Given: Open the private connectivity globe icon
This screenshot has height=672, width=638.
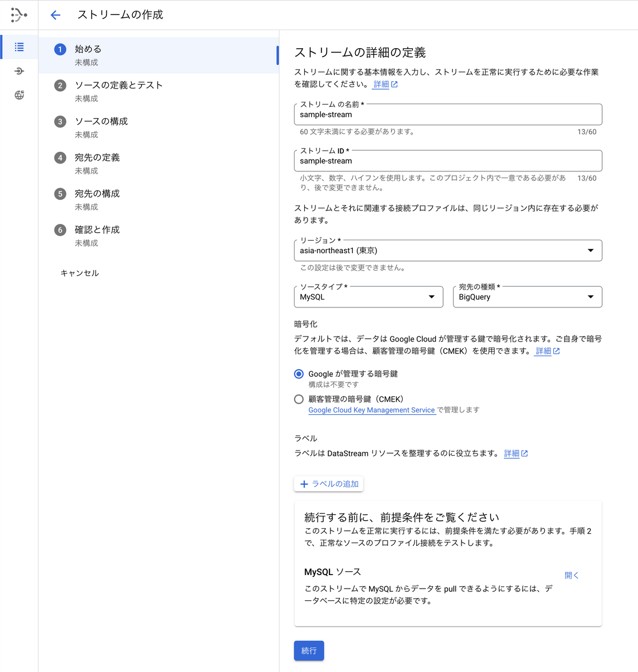Looking at the screenshot, I should pos(19,95).
